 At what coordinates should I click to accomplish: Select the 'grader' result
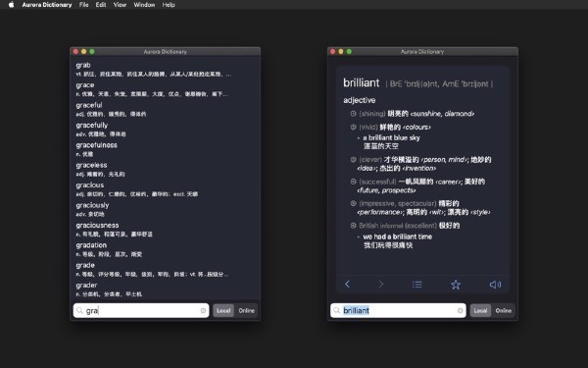coord(165,289)
